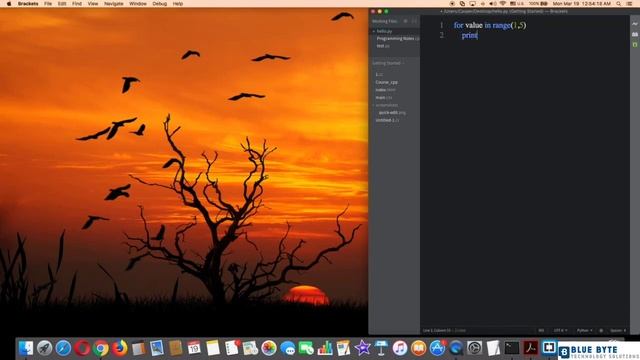
Task: Click the cursor position indicator in the status bar
Action: click(437, 330)
